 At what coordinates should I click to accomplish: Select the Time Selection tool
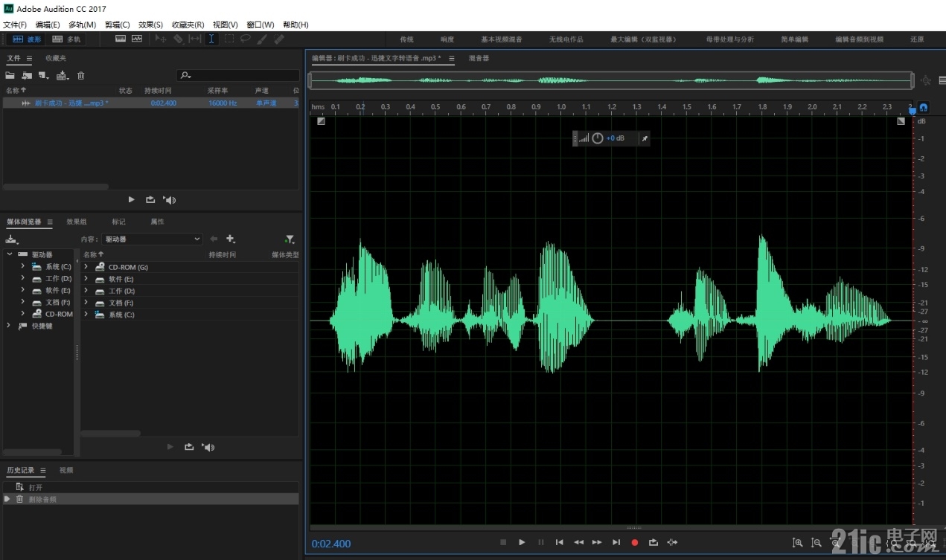click(x=211, y=39)
